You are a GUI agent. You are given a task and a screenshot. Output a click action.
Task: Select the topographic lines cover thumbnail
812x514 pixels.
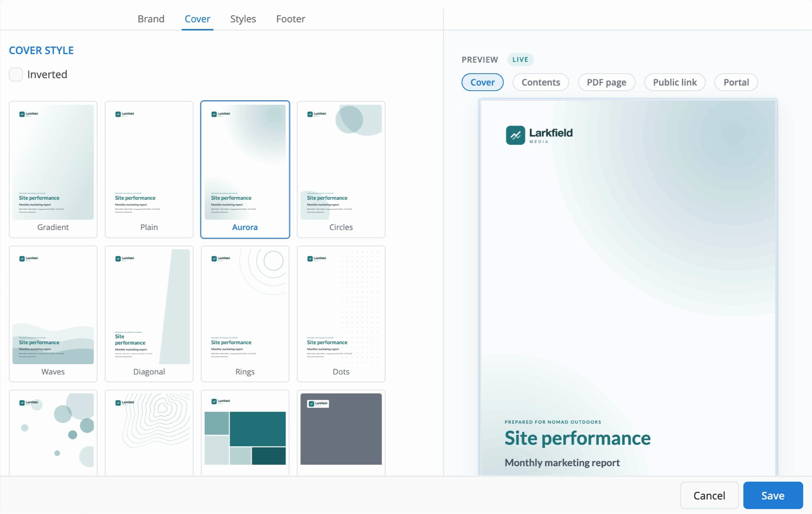[x=149, y=432]
